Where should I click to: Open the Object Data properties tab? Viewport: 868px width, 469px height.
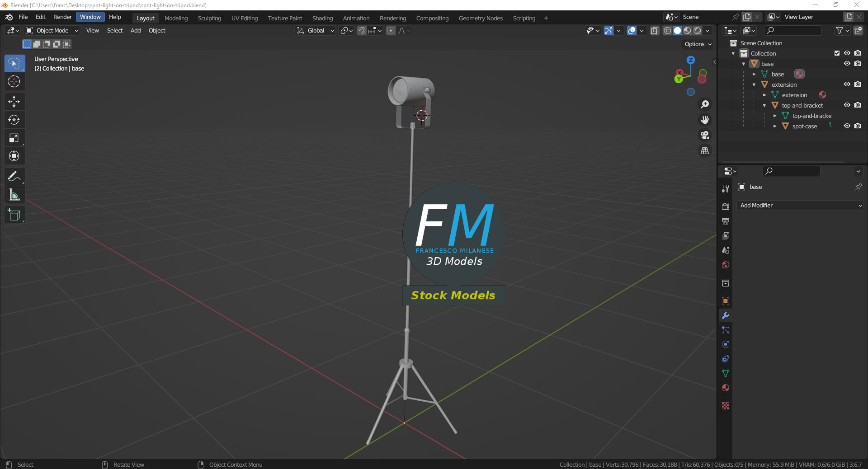click(x=726, y=373)
